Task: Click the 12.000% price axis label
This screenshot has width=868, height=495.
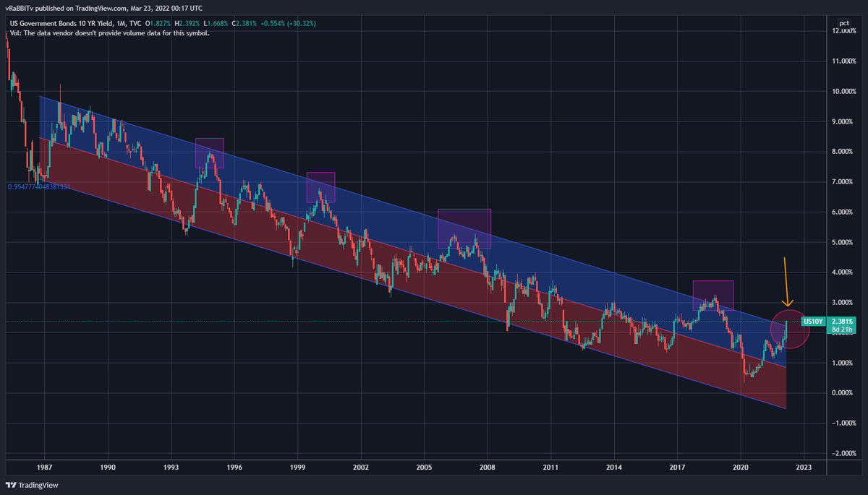Action: [x=843, y=31]
